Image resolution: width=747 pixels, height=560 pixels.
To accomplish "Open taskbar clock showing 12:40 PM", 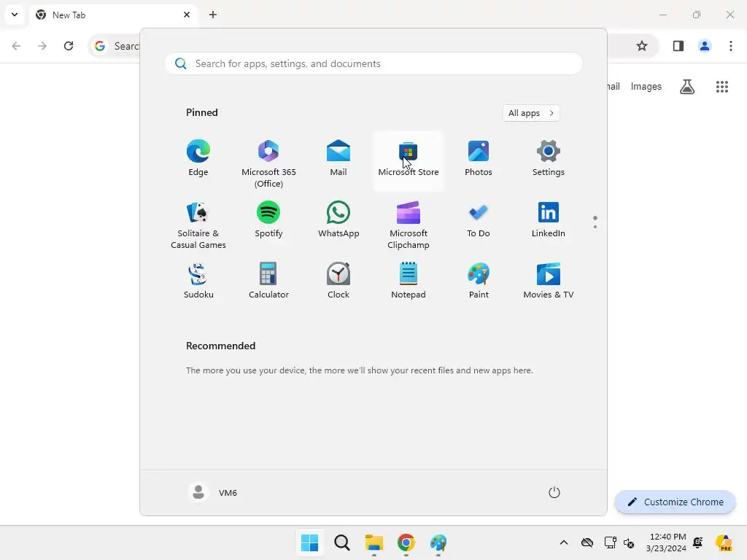I will 666,542.
